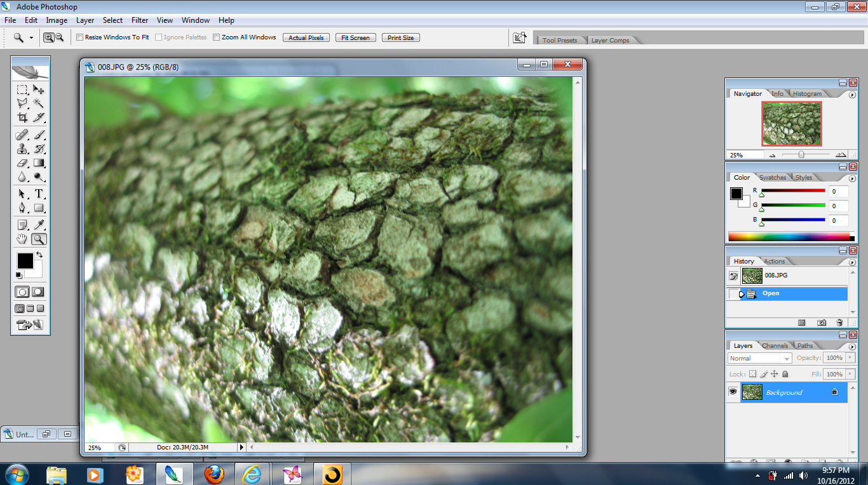The height and width of the screenshot is (485, 868).
Task: Toggle history brush source box beside Open state
Action: point(733,293)
